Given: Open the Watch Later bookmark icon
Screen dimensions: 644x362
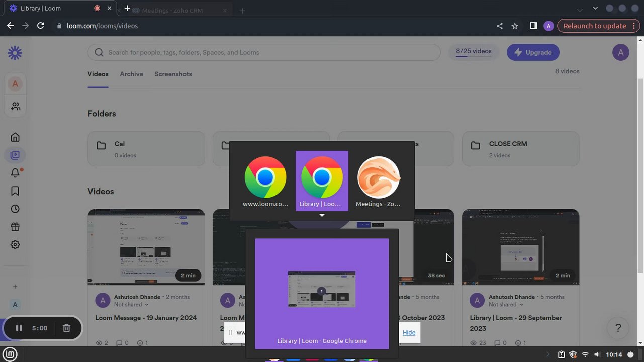Looking at the screenshot, I should coord(15,191).
